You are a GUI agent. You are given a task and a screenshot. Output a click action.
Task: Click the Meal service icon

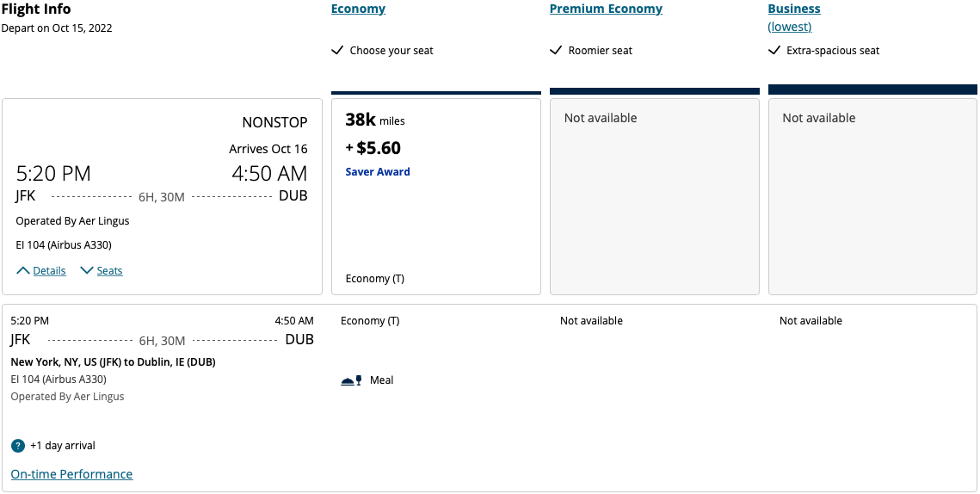click(x=351, y=380)
